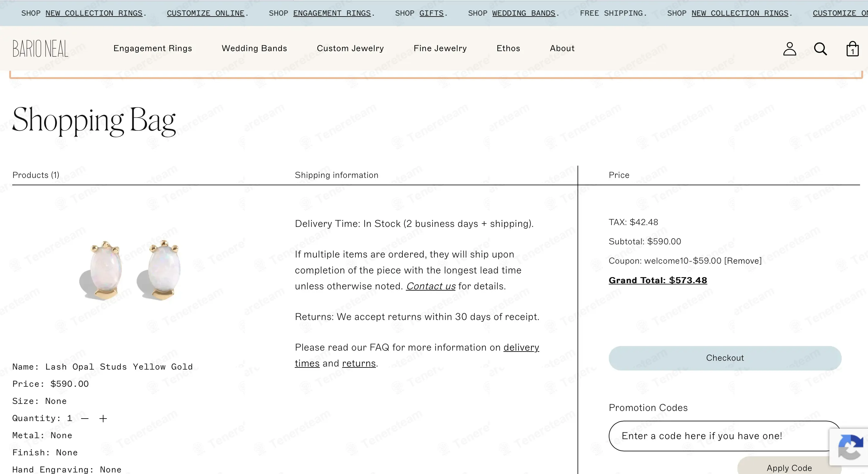Click the WEDDING BANDS banner link
Image resolution: width=868 pixels, height=474 pixels.
coord(524,13)
